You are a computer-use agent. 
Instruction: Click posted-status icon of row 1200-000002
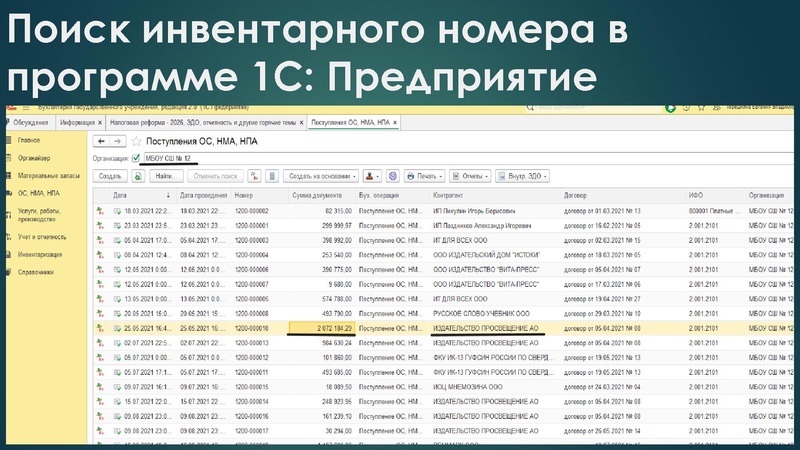100,211
